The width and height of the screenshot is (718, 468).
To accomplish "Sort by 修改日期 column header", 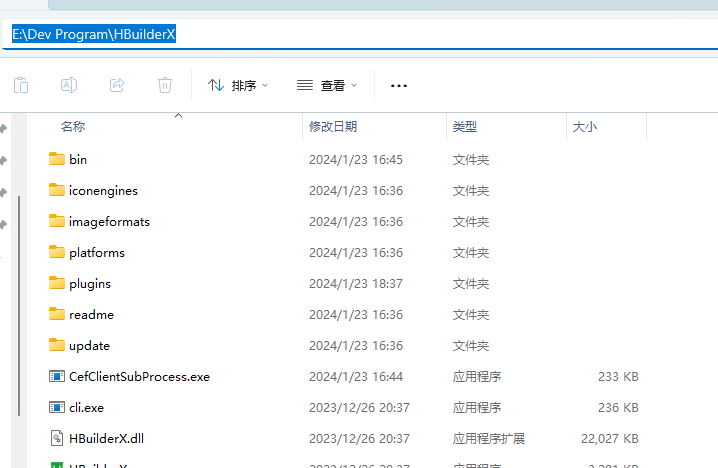I will click(x=333, y=126).
